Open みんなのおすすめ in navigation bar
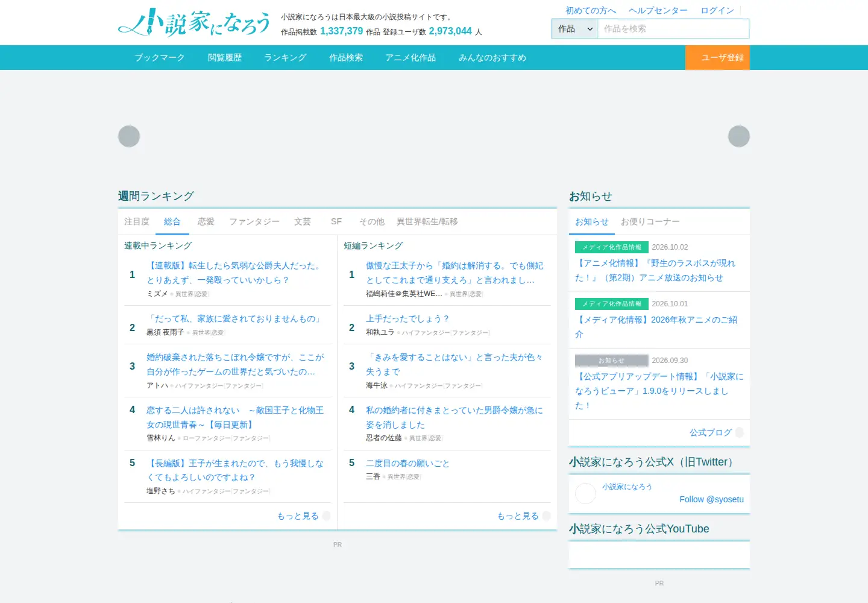 pos(492,57)
